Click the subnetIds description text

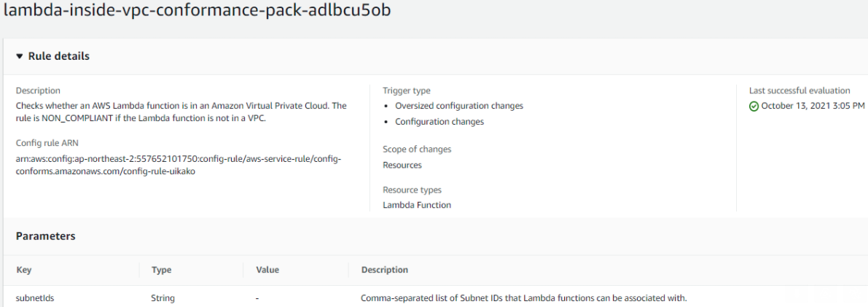[x=524, y=298]
